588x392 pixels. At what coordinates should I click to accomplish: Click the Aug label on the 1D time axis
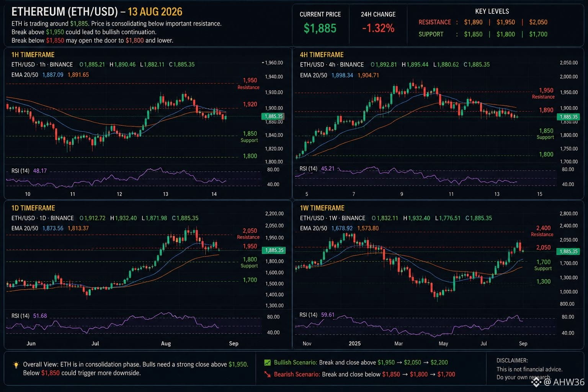[x=166, y=343]
